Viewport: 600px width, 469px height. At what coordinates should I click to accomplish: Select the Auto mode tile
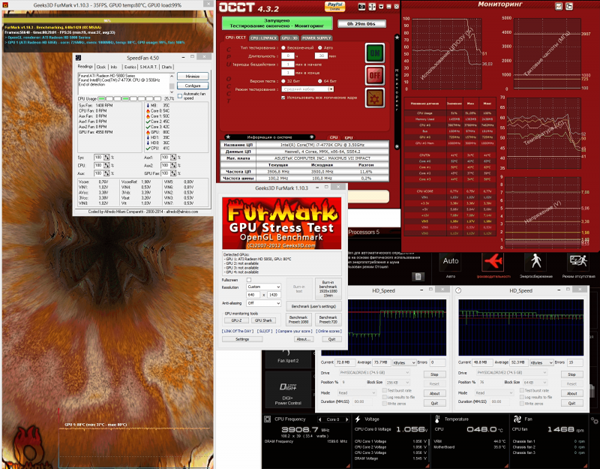coord(450,262)
